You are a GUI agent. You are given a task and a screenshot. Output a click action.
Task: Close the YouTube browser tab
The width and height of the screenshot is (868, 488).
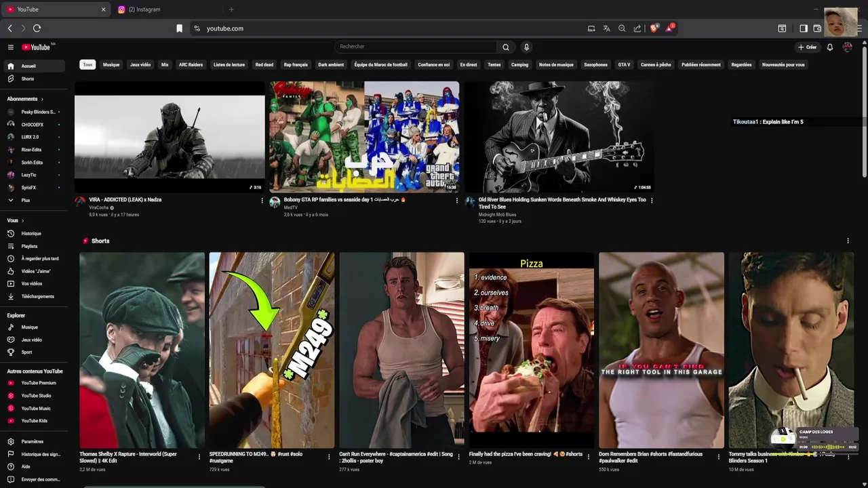point(103,9)
